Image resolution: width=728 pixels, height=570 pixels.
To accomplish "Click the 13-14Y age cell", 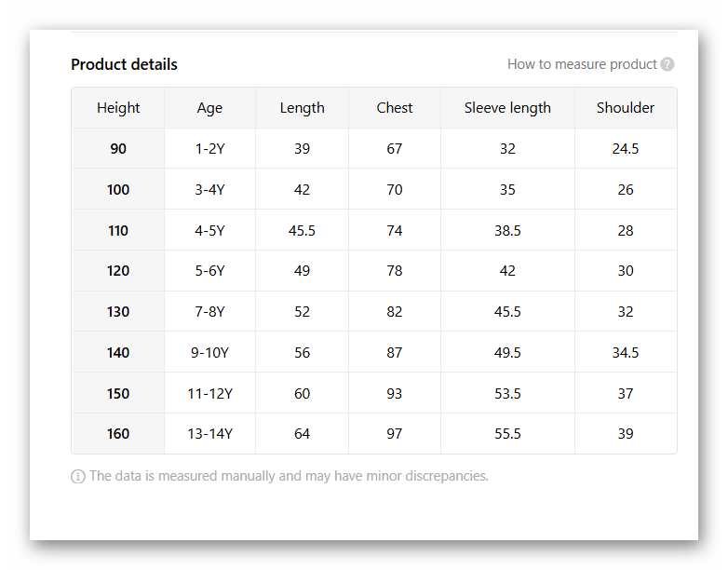I will tap(209, 434).
